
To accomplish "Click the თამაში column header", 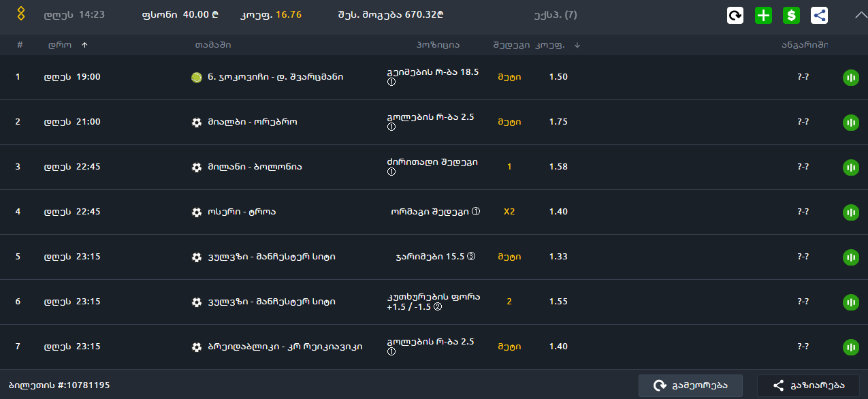I will (213, 45).
